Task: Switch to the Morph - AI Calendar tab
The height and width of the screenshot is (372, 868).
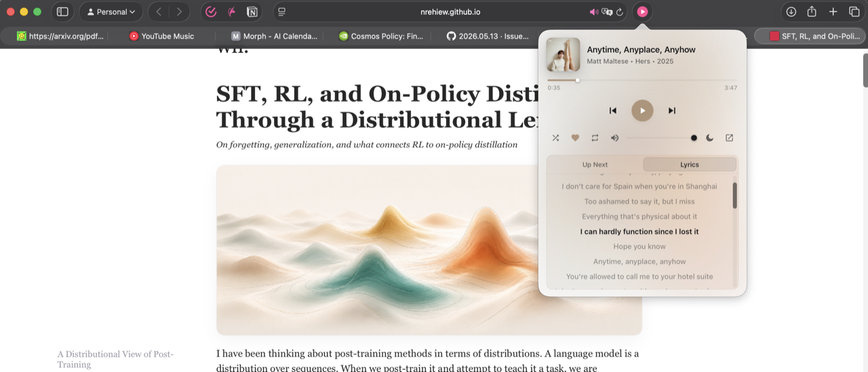Action: coord(274,37)
